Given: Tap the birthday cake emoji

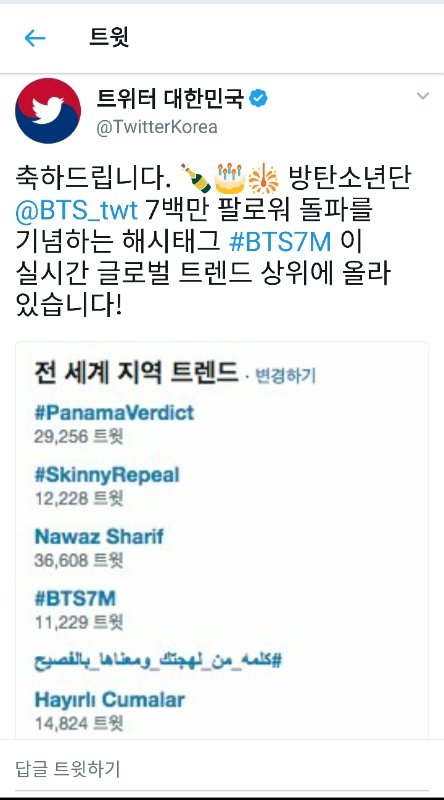Looking at the screenshot, I should point(229,178).
